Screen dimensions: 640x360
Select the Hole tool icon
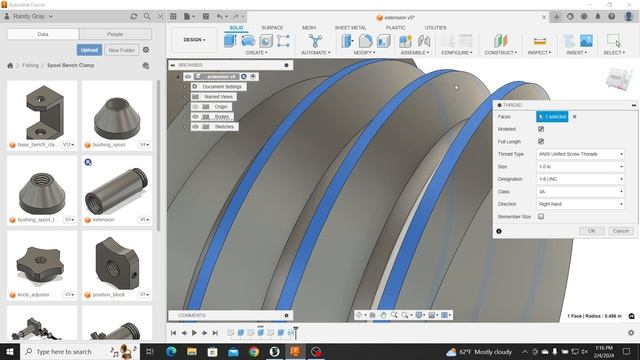[266, 41]
